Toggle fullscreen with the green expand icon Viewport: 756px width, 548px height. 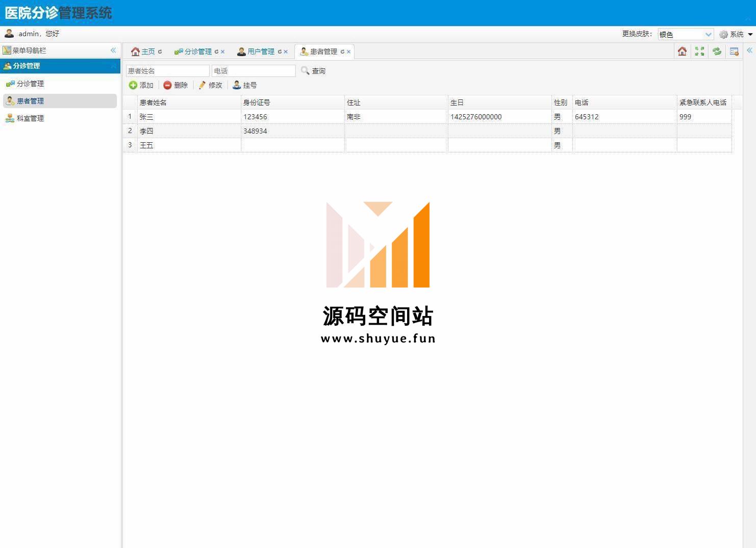coord(699,51)
